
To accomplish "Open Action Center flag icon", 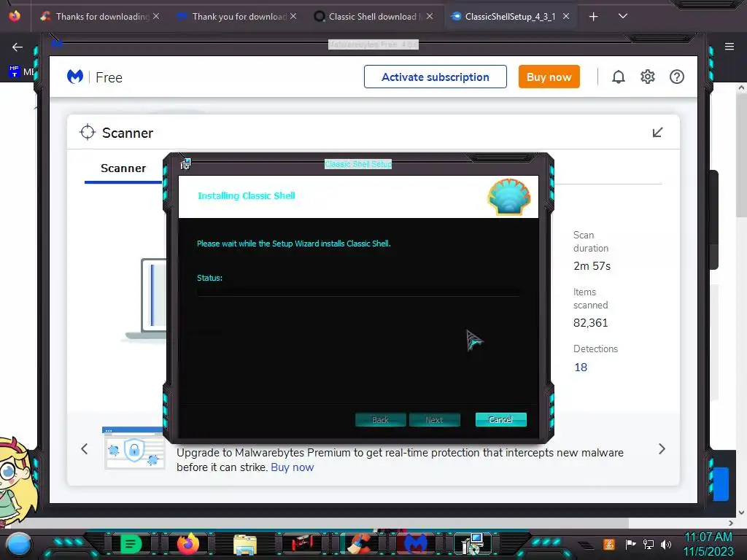I will click(630, 544).
